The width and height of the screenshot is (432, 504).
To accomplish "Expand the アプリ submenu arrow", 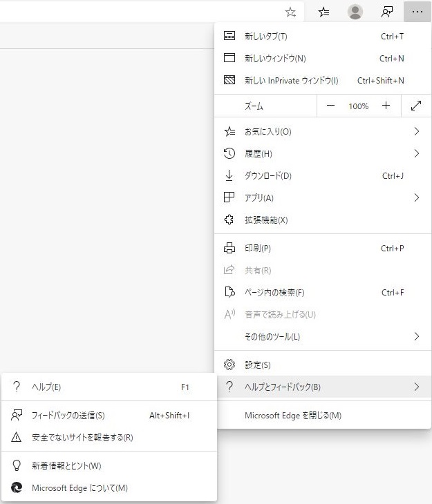I will (417, 197).
